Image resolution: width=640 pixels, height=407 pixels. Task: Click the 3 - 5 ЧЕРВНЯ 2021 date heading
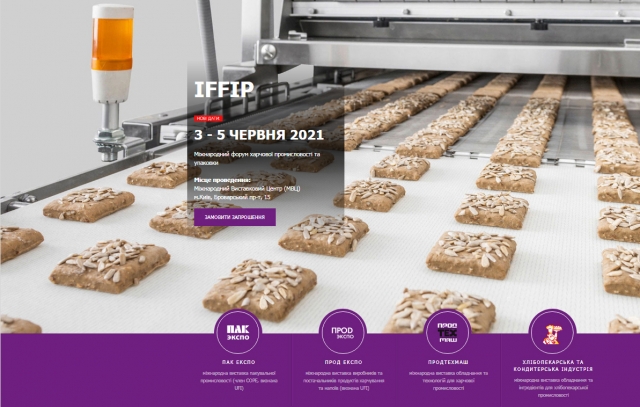[259, 135]
